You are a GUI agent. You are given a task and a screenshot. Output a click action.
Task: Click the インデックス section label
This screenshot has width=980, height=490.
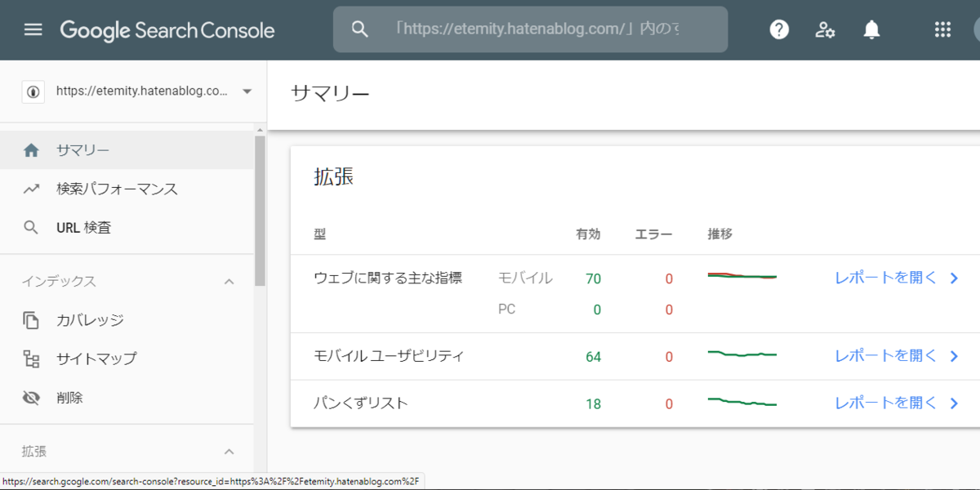click(59, 282)
